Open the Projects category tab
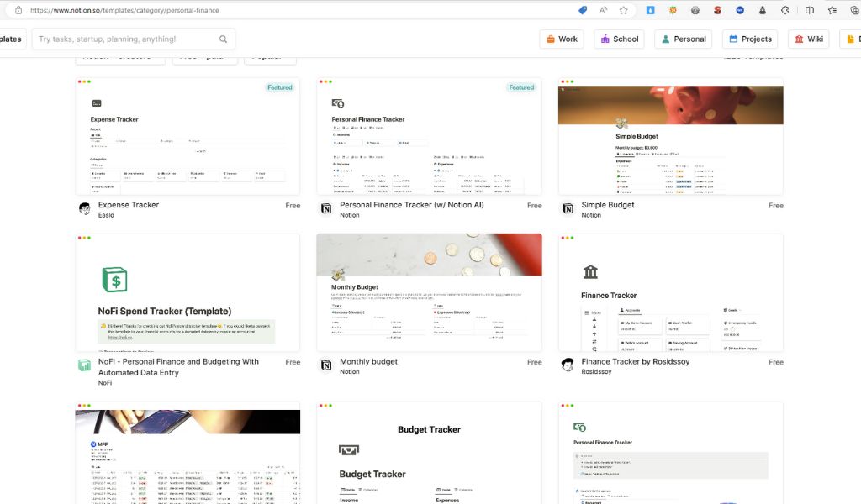The image size is (861, 504). (750, 39)
